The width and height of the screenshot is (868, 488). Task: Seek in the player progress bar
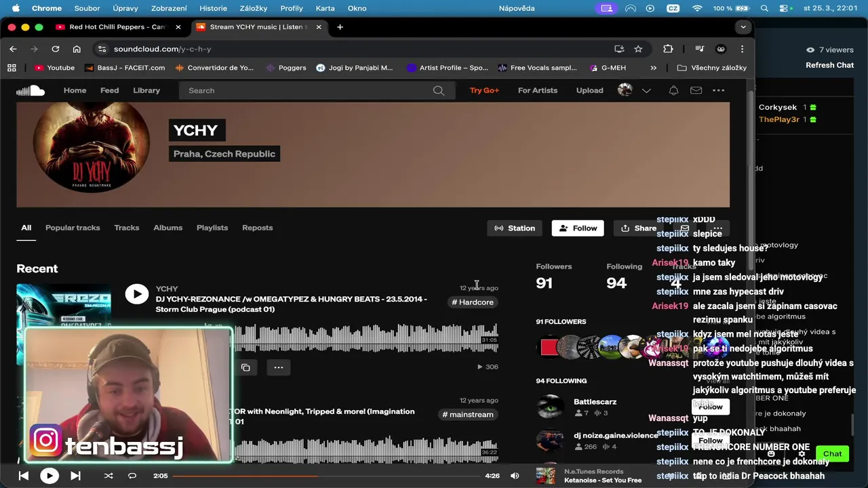point(327,476)
